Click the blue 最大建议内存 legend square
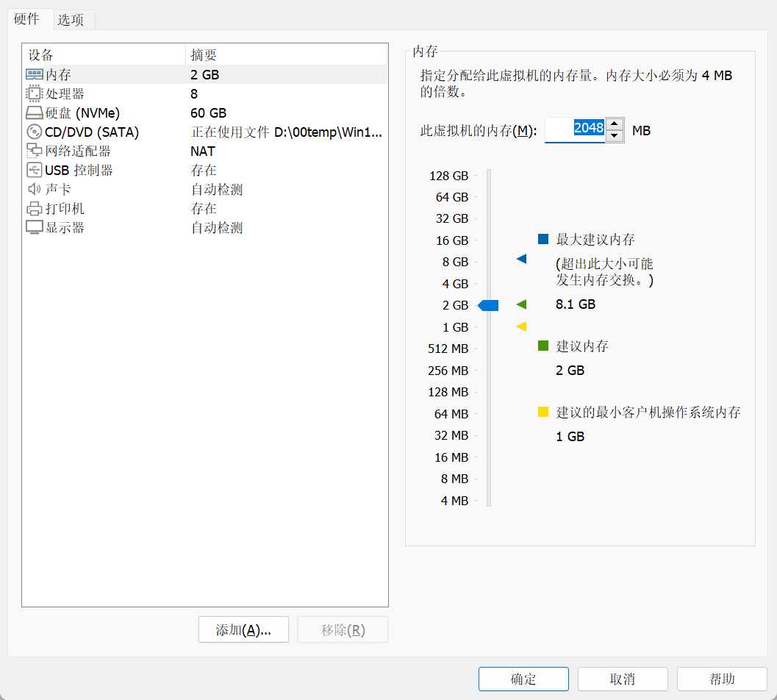This screenshot has height=700, width=777. [x=543, y=239]
